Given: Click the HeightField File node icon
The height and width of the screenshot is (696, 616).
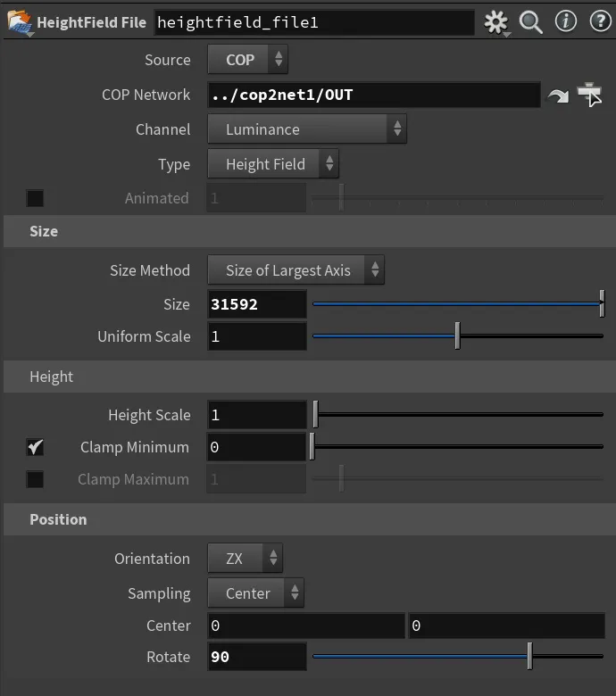Looking at the screenshot, I should [20, 22].
